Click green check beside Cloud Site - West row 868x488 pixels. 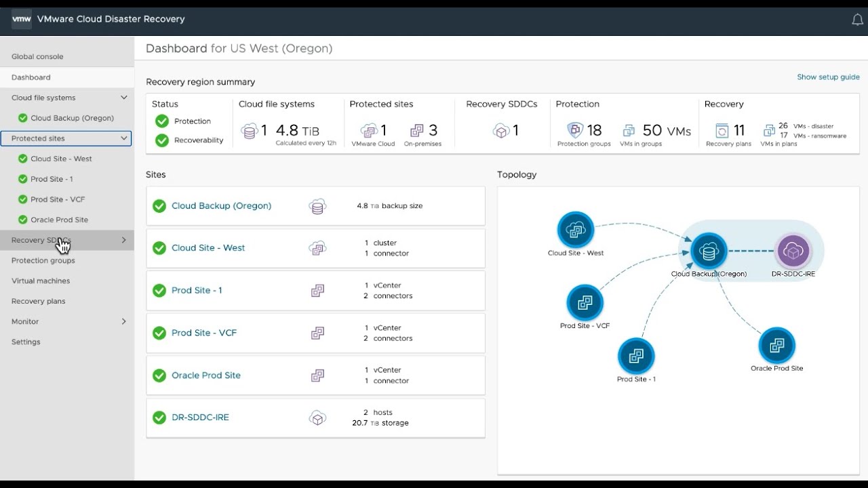159,248
